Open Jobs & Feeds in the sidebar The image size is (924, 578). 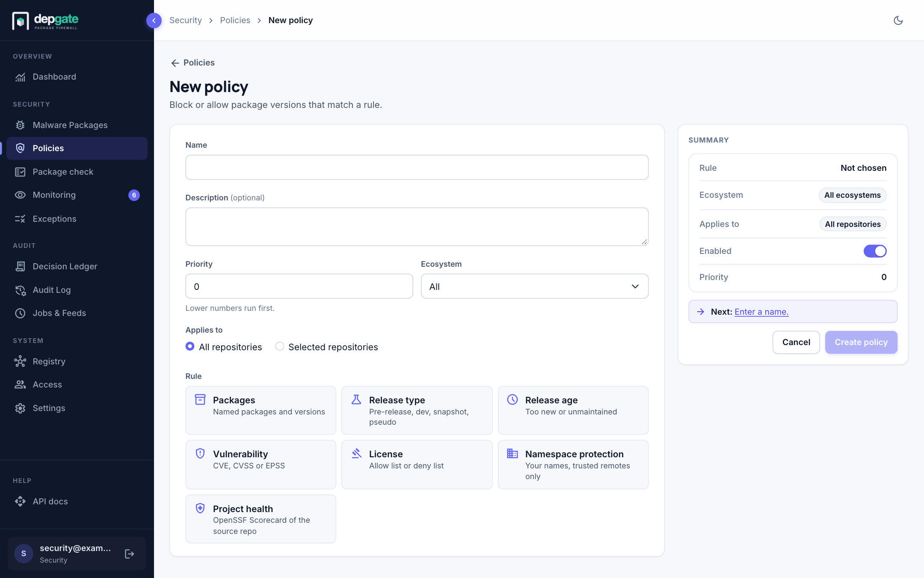coord(77,313)
